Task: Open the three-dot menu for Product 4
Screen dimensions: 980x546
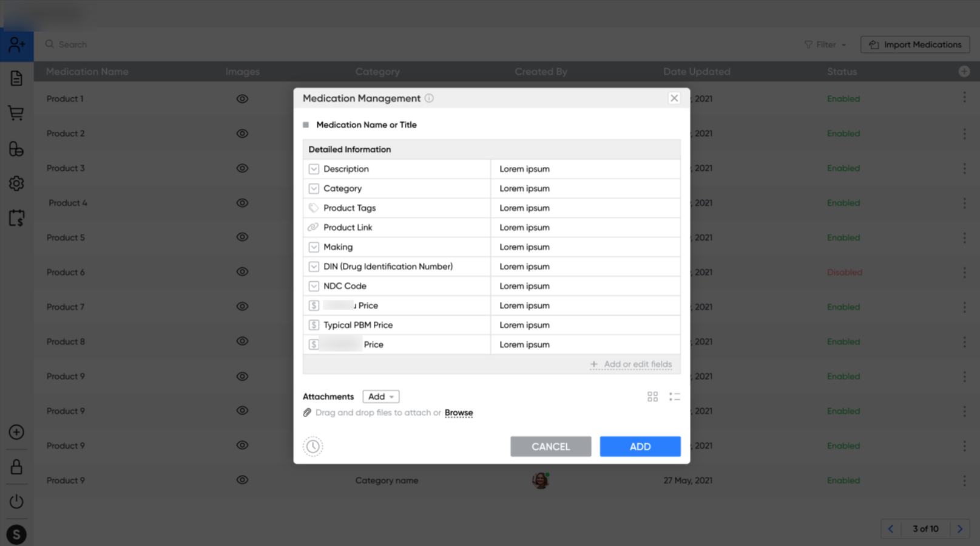Action: point(964,203)
